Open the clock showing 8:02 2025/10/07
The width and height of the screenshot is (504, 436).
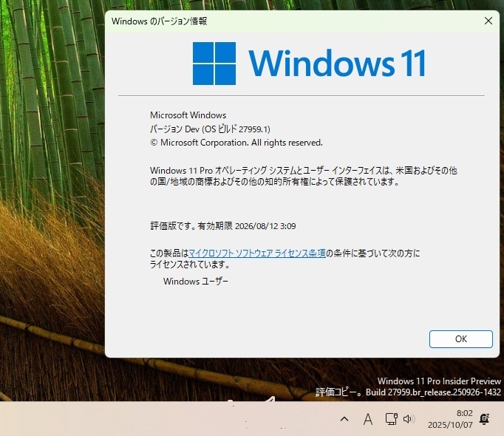[x=450, y=419]
